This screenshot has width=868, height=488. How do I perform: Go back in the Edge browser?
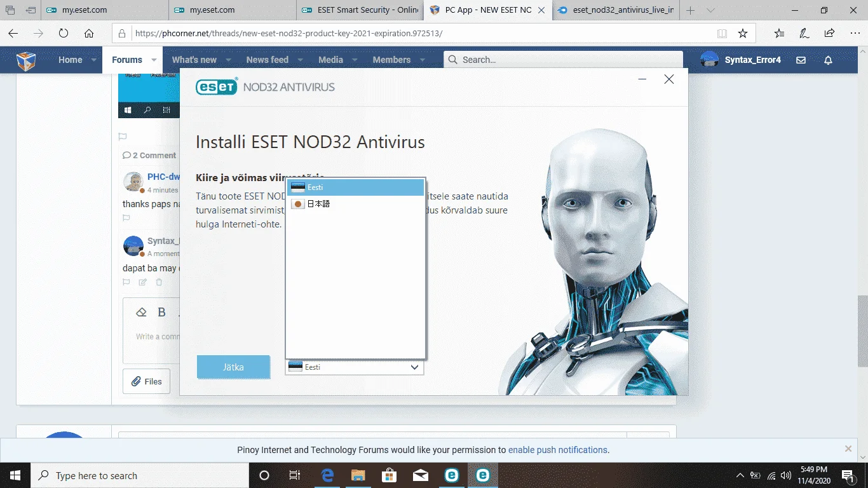pos(13,34)
